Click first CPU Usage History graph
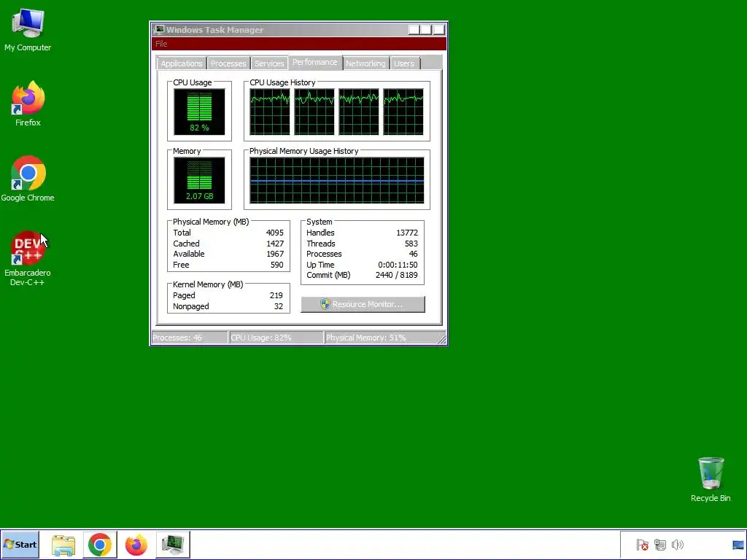747x560 pixels. [270, 112]
